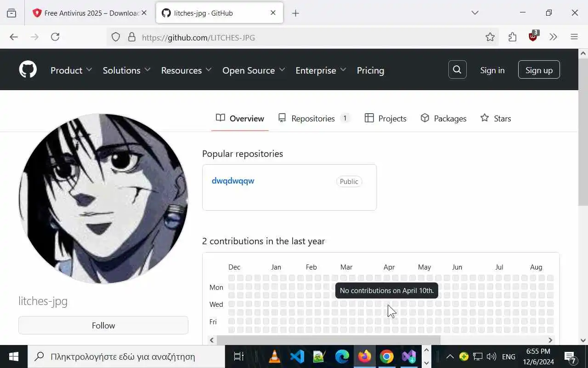Open purple Visual Studio from taskbar
This screenshot has width=588, height=368.
(409, 356)
